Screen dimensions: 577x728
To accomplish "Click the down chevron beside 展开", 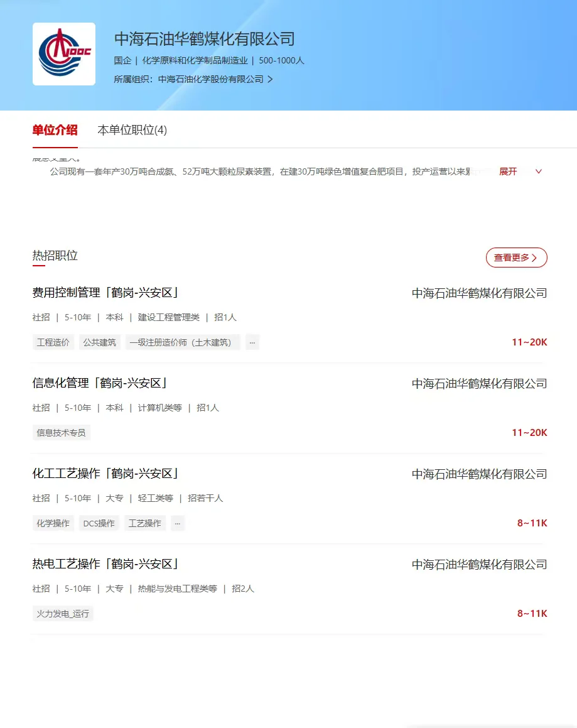I will [539, 171].
